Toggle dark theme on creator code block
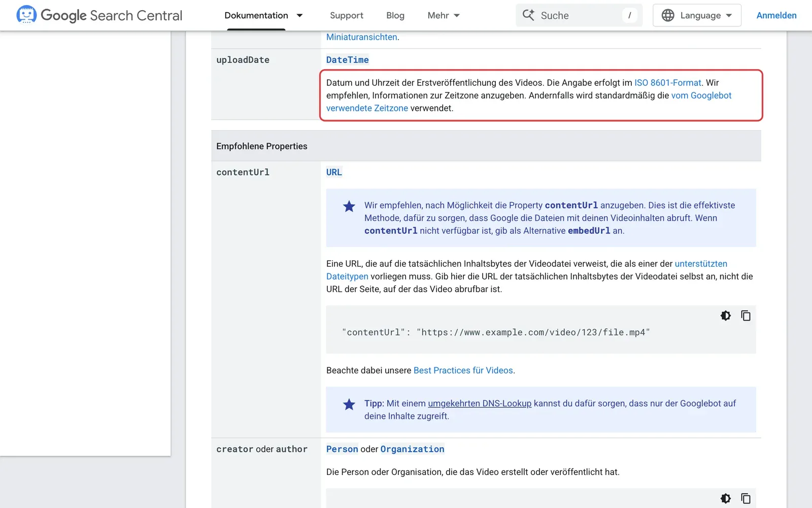The width and height of the screenshot is (812, 508). point(726,498)
